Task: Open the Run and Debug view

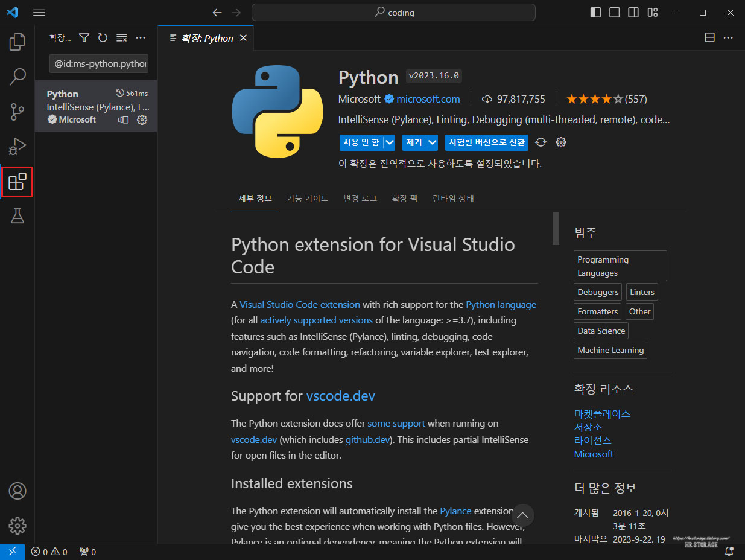Action: click(x=17, y=147)
